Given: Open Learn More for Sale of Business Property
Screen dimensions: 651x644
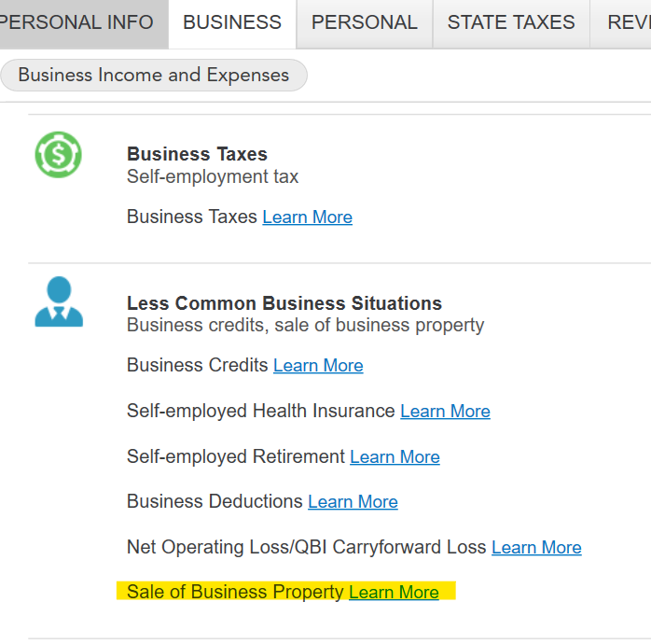Looking at the screenshot, I should (x=394, y=593).
